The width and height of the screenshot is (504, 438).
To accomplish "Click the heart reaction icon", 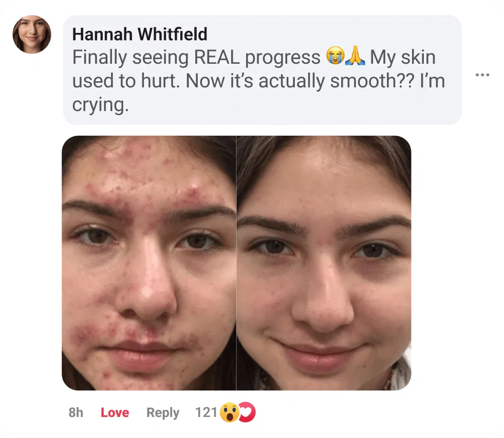I will (248, 412).
